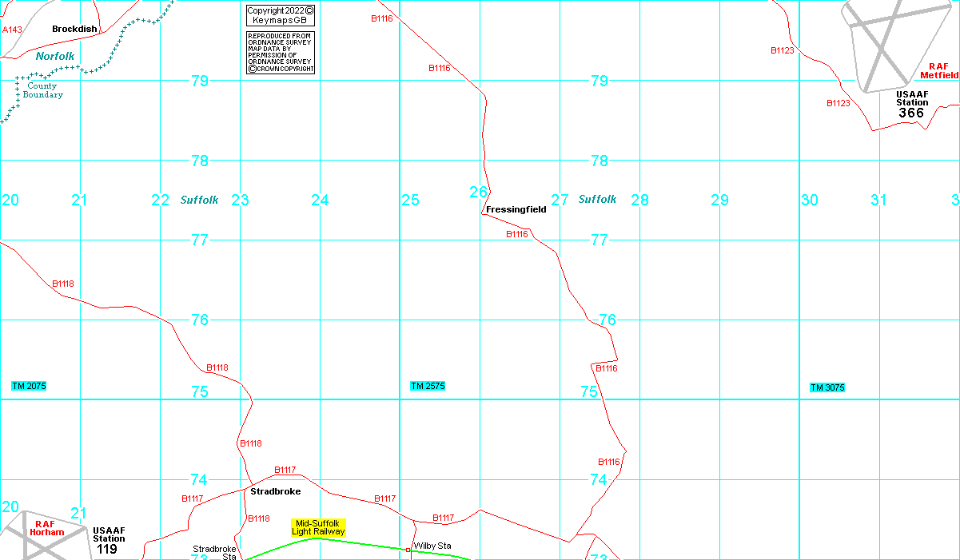Click the Stradbroke Sta station label
This screenshot has height=560, width=960.
(x=214, y=552)
